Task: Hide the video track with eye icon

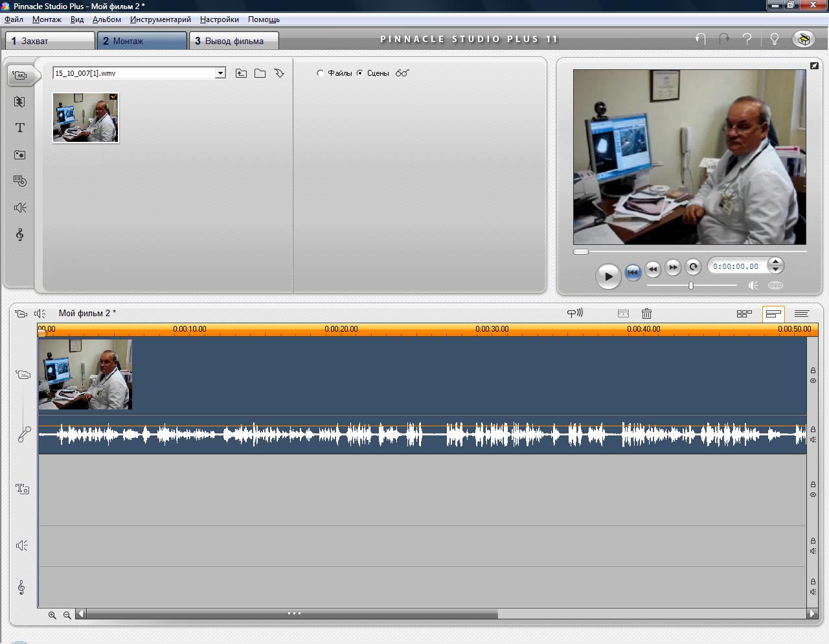Action: pos(813,381)
